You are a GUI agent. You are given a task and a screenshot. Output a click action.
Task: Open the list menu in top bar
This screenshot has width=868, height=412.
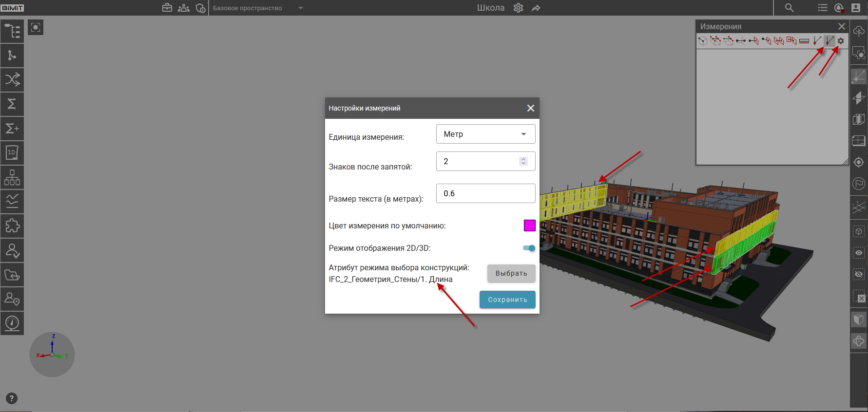pos(823,8)
